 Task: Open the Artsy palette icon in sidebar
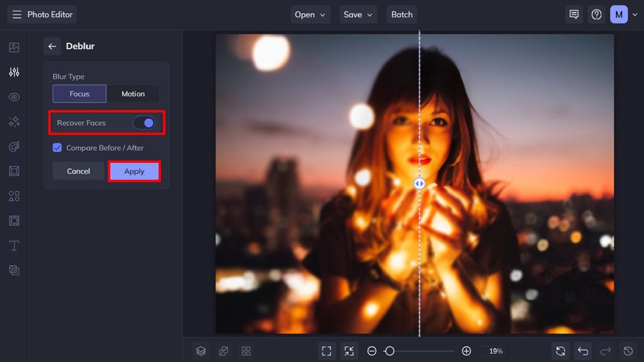click(x=14, y=147)
